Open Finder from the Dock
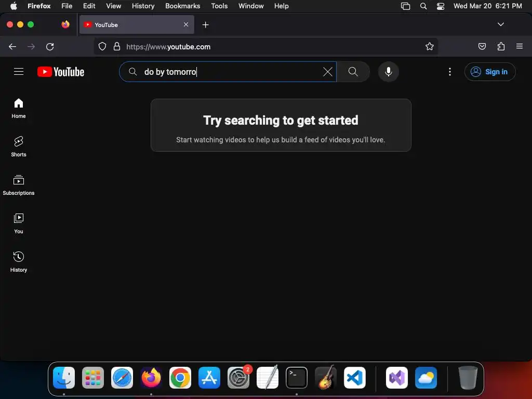The height and width of the screenshot is (399, 532). point(64,378)
